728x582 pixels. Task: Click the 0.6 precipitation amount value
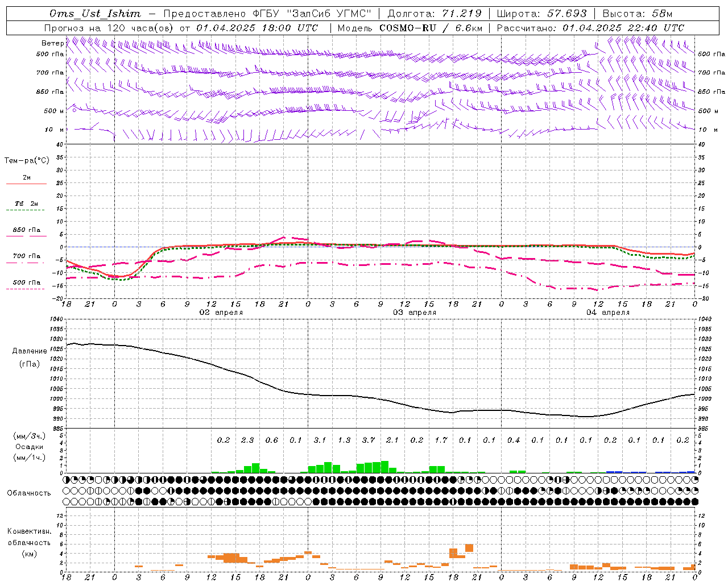[272, 440]
